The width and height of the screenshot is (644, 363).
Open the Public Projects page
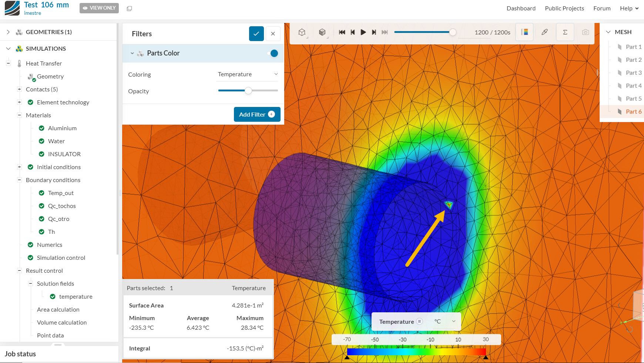pyautogui.click(x=564, y=9)
